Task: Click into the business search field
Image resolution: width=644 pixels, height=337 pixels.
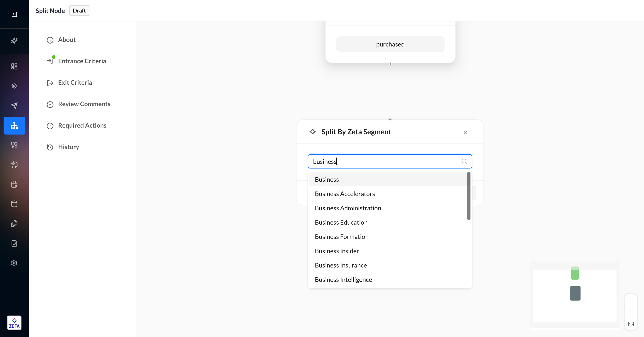Action: click(x=390, y=161)
